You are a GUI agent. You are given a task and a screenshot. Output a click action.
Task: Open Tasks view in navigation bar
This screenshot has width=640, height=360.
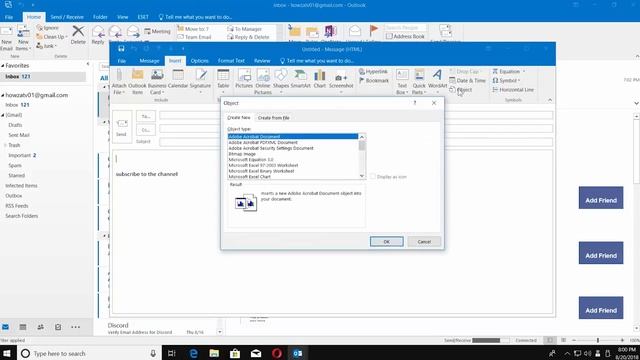(x=58, y=327)
